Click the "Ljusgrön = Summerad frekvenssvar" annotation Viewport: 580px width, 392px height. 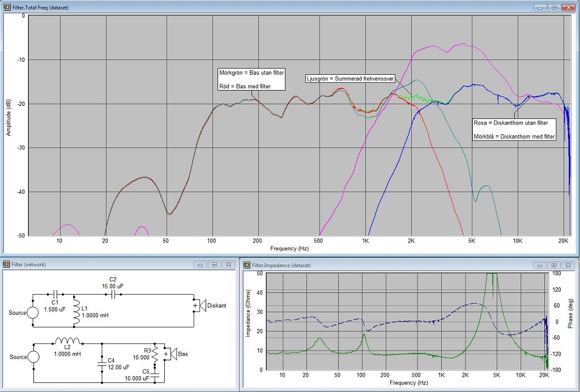click(x=349, y=78)
